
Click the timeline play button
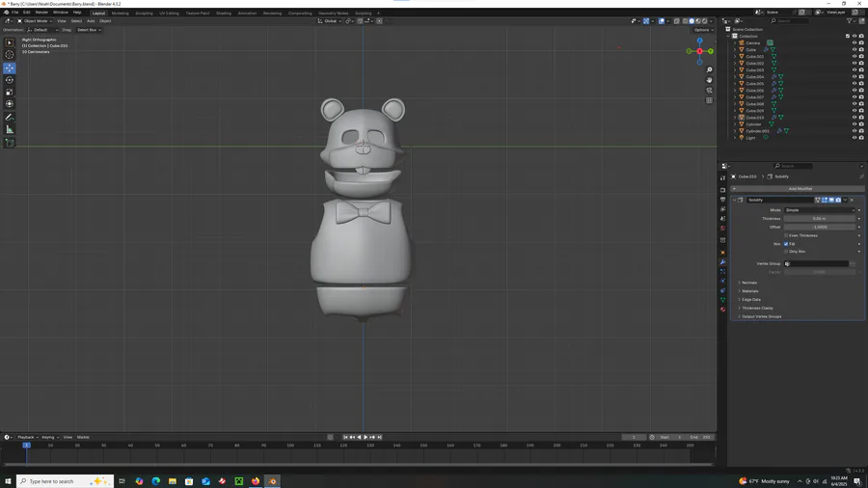(x=366, y=437)
